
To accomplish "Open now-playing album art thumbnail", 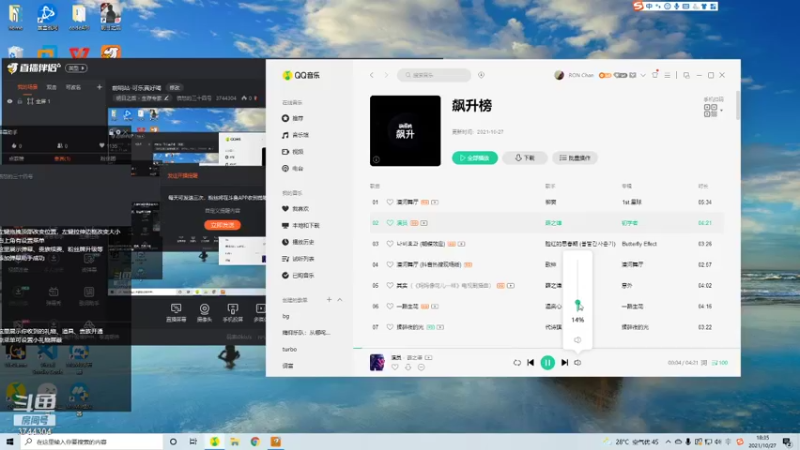I will tap(377, 362).
